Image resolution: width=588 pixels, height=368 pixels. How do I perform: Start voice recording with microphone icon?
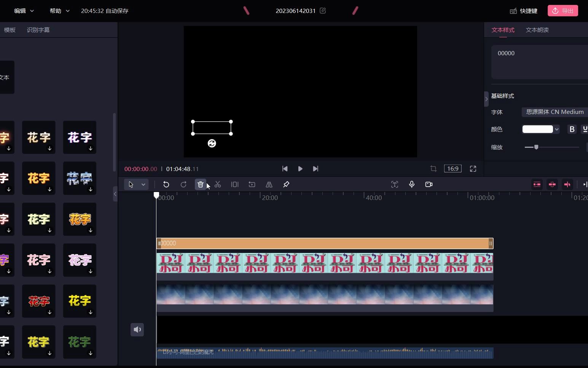(x=412, y=184)
